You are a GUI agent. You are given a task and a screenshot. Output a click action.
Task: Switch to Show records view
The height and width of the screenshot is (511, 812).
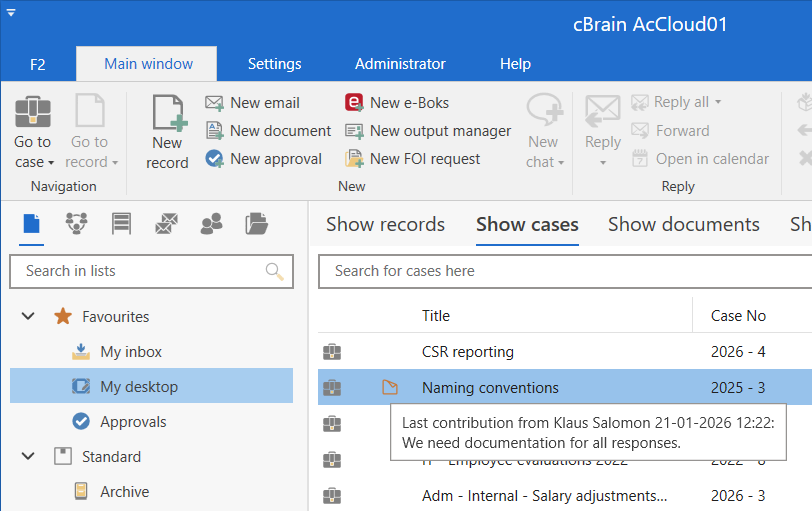pos(385,225)
